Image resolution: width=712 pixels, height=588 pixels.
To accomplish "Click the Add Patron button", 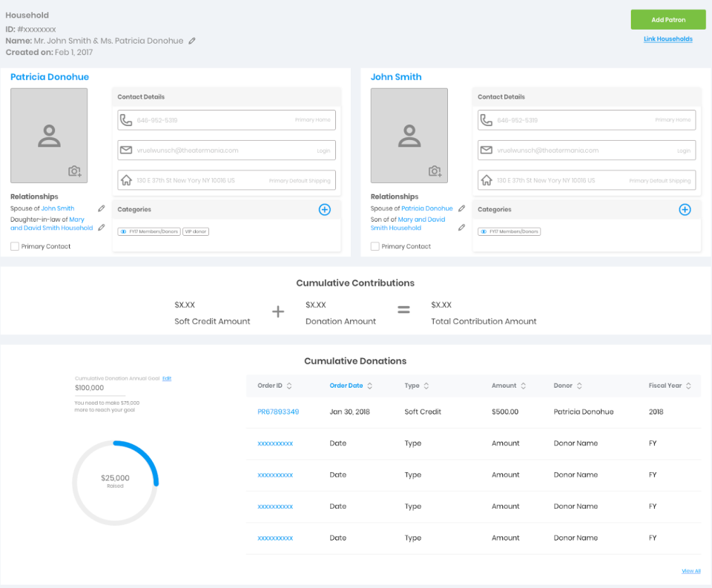I will click(668, 19).
